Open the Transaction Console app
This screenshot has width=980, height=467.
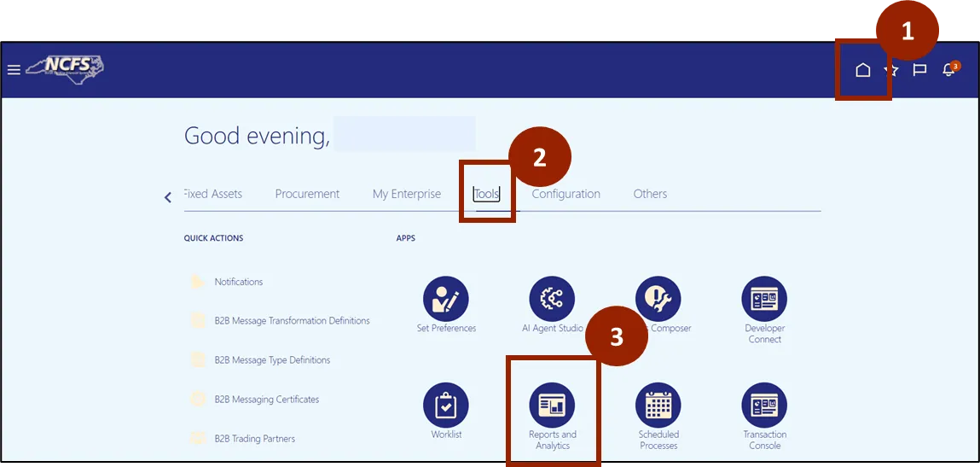(x=764, y=405)
